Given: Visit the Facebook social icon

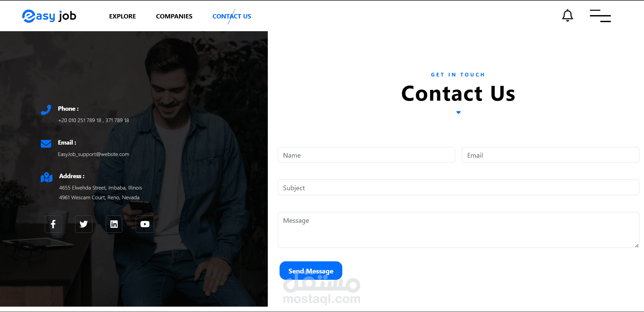Looking at the screenshot, I should [53, 224].
